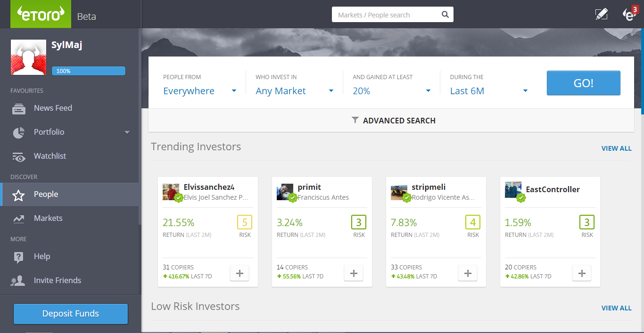Image resolution: width=644 pixels, height=333 pixels.
Task: Open the People From Everywhere dropdown
Action: [200, 91]
